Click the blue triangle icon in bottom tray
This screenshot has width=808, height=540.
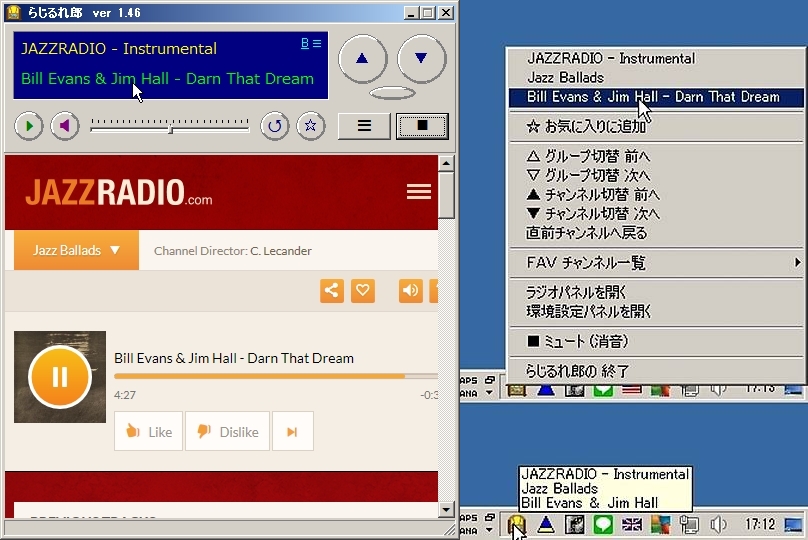[x=546, y=525]
